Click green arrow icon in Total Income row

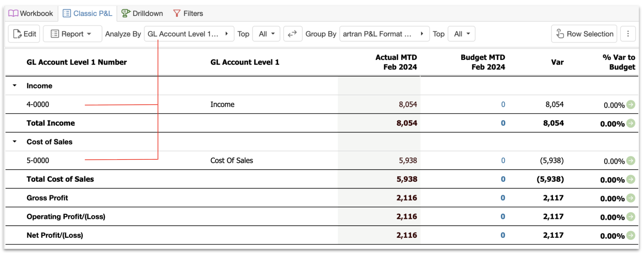click(631, 123)
